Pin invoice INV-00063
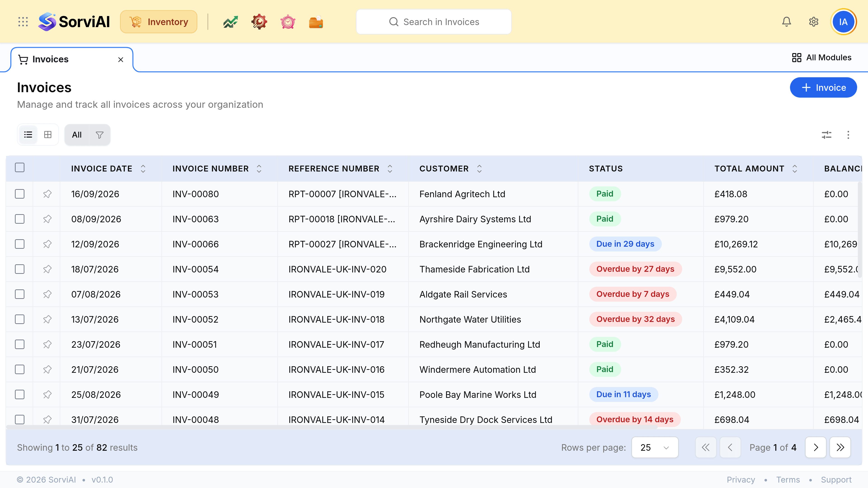The height and width of the screenshot is (488, 868). [x=47, y=219]
